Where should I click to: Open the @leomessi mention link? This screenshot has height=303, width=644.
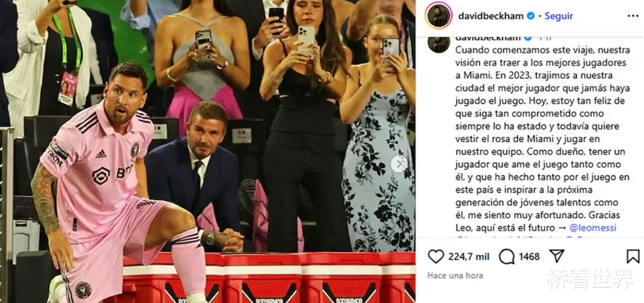tap(593, 228)
